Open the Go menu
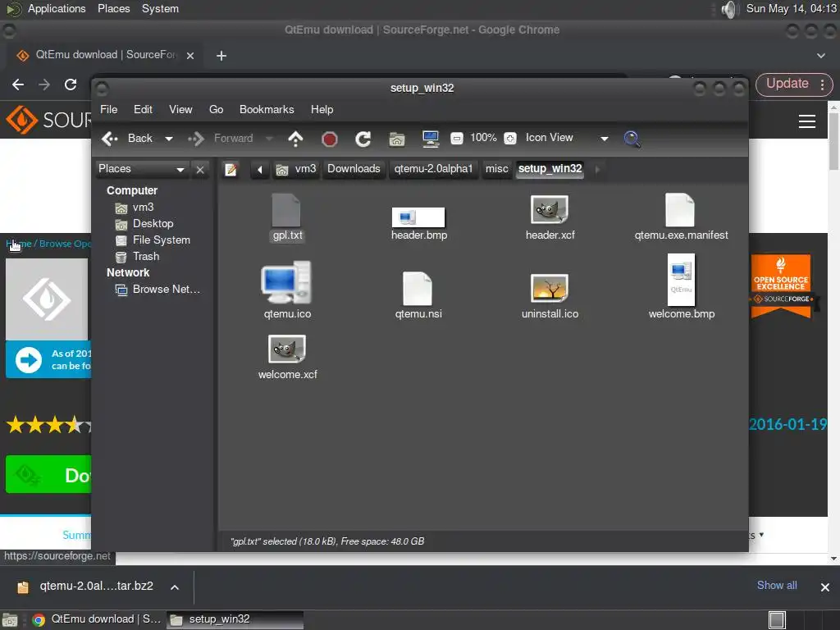Image resolution: width=840 pixels, height=630 pixels. [x=216, y=110]
